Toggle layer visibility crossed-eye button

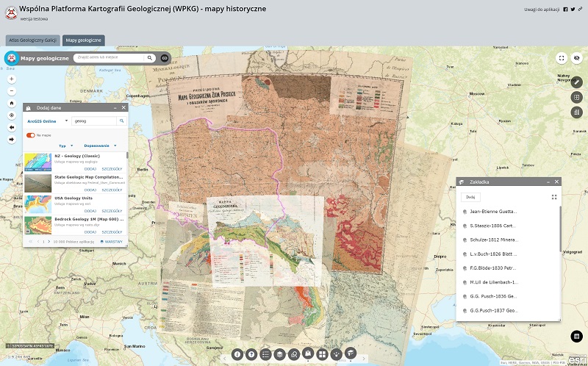[x=577, y=58]
